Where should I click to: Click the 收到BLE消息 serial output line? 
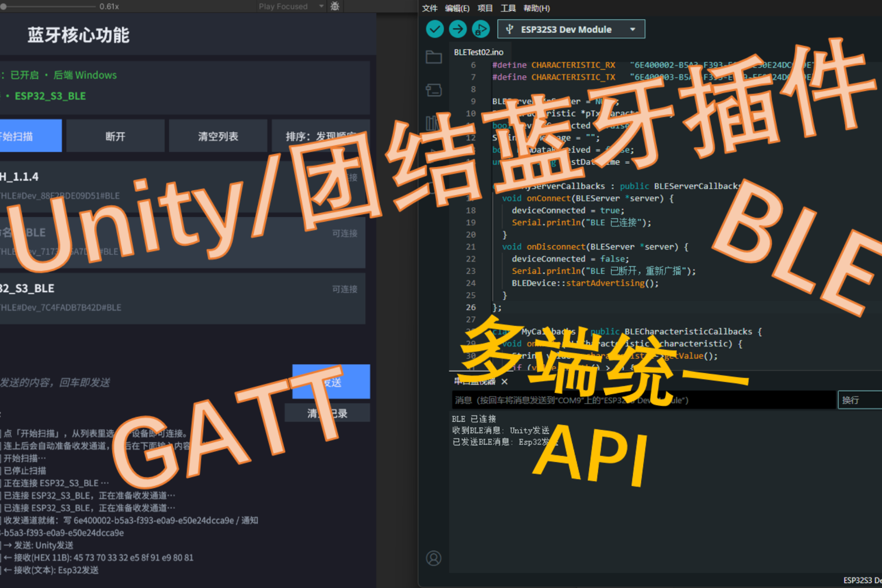[x=501, y=430]
